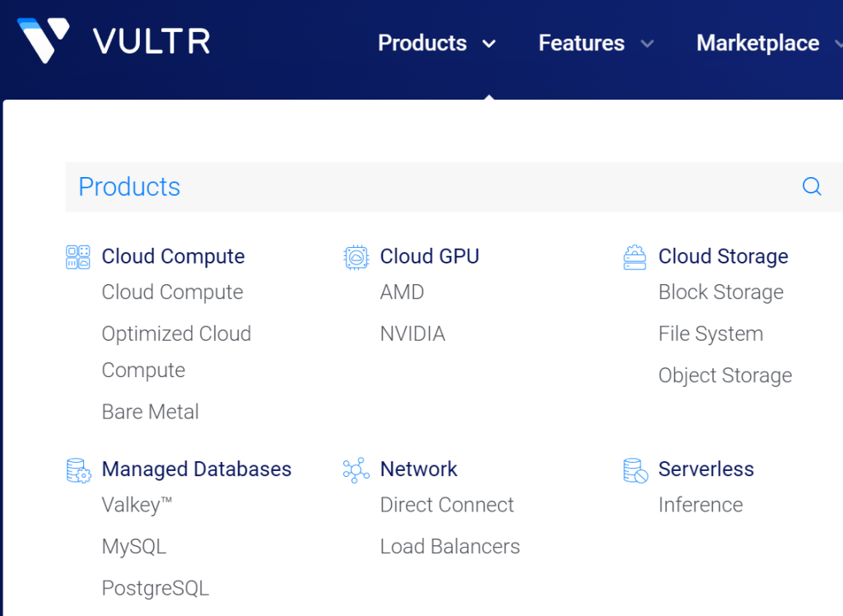The height and width of the screenshot is (616, 843).
Task: Select Optimized Cloud Compute
Action: point(176,352)
